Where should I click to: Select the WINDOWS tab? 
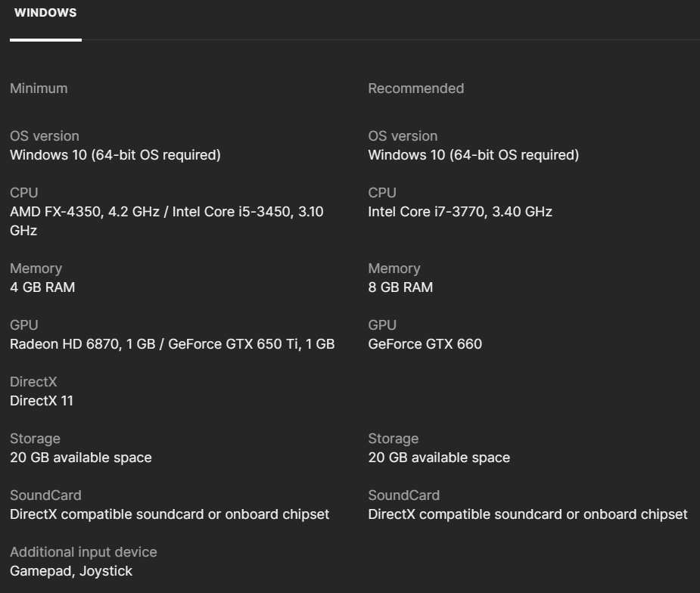[x=45, y=14]
